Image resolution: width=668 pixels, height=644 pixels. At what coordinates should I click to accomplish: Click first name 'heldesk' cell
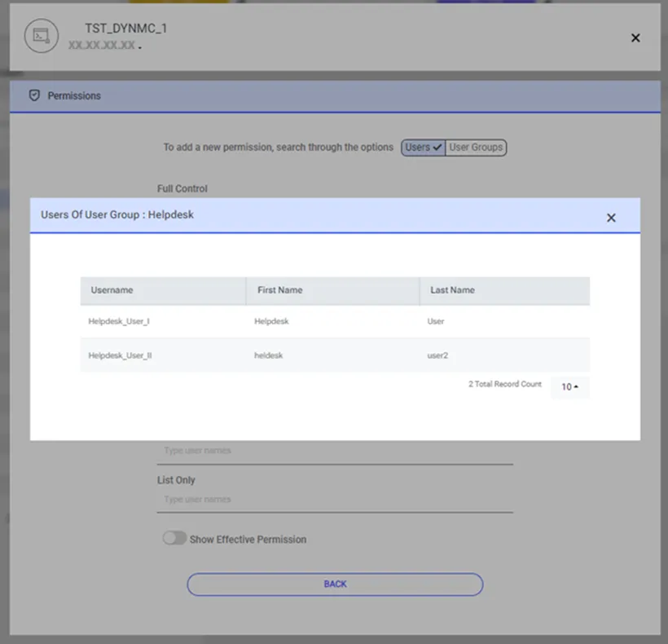tap(268, 355)
